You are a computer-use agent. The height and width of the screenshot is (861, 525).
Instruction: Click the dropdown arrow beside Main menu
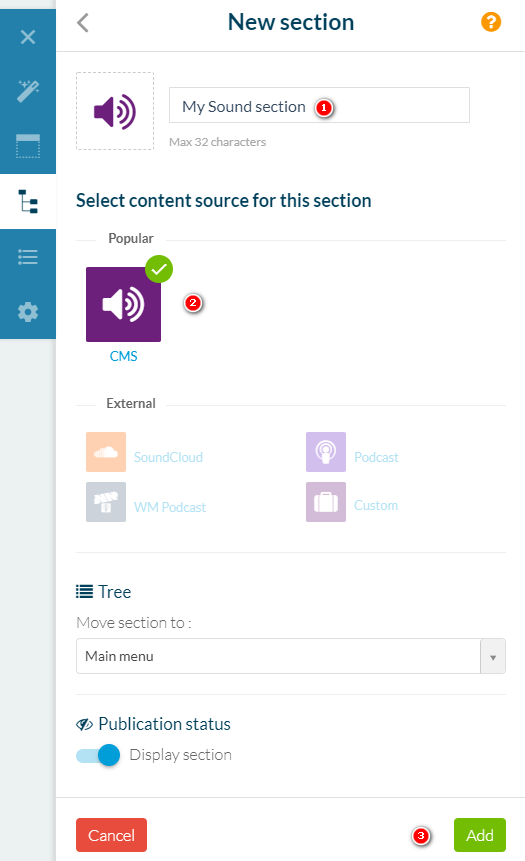coord(493,657)
